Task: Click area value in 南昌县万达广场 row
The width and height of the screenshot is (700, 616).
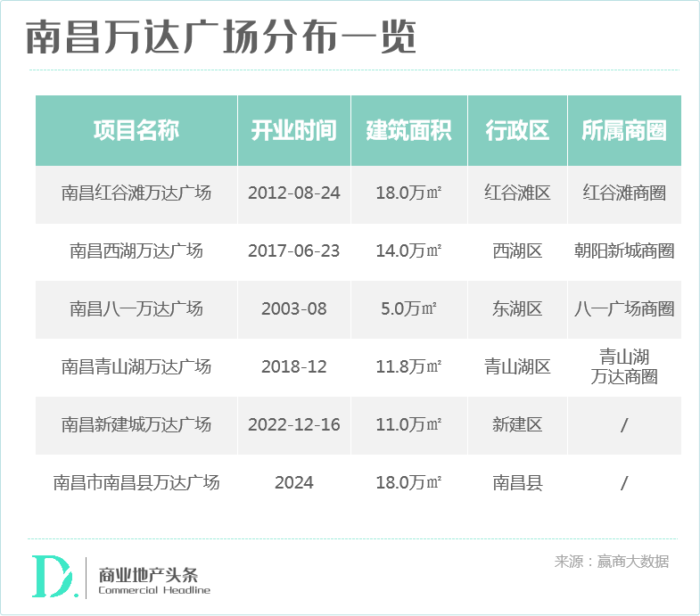Action: [408, 482]
